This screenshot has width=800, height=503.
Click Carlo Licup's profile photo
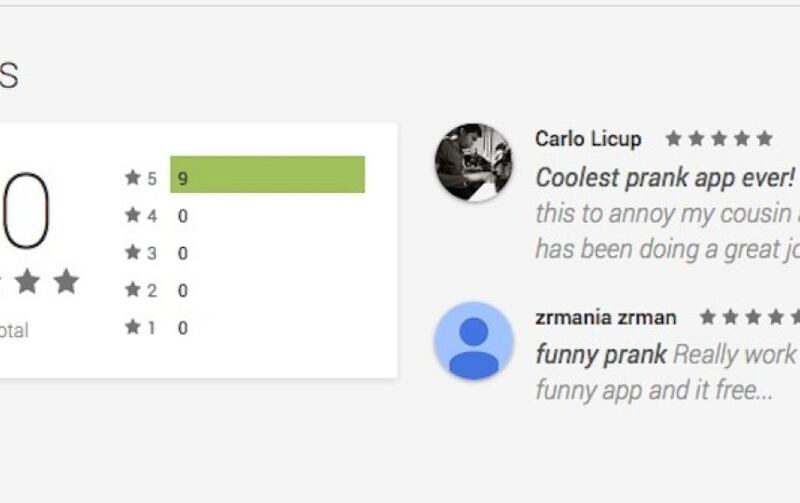(473, 163)
